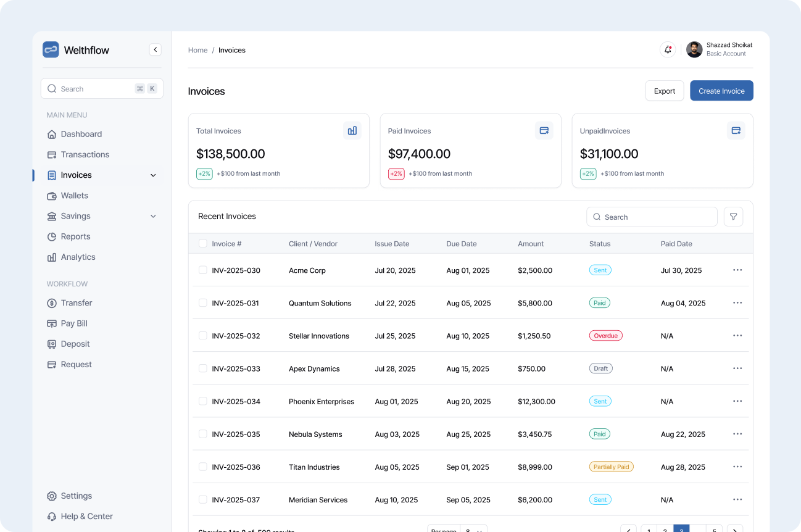801x532 pixels.
Task: Expand the Invoices submenu chevron
Action: 153,175
